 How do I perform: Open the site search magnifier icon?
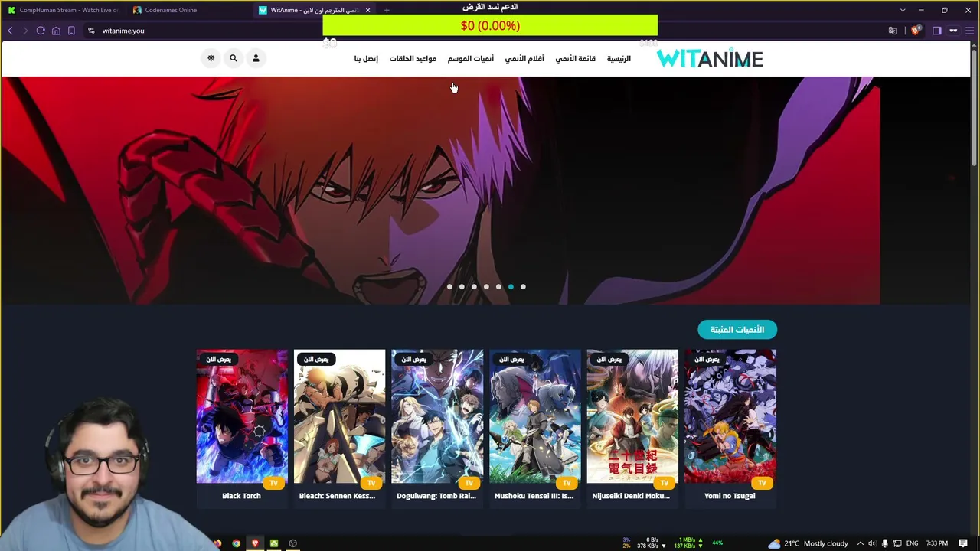(x=234, y=58)
